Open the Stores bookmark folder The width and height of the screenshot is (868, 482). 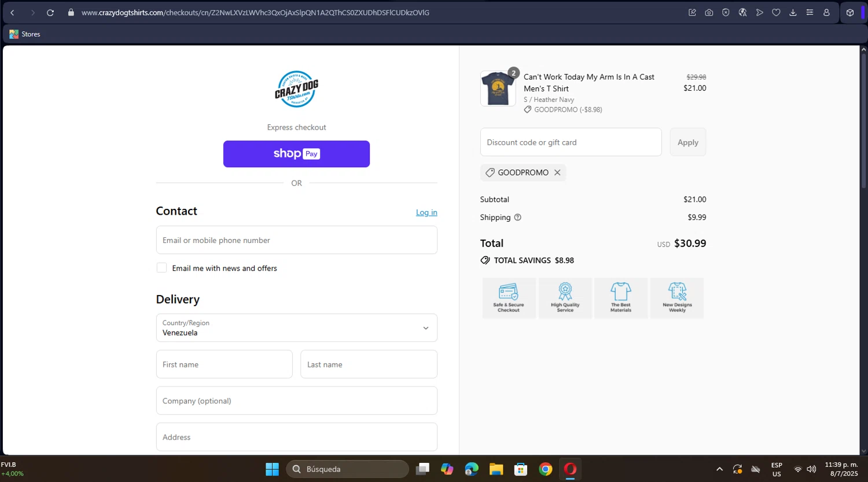25,34
